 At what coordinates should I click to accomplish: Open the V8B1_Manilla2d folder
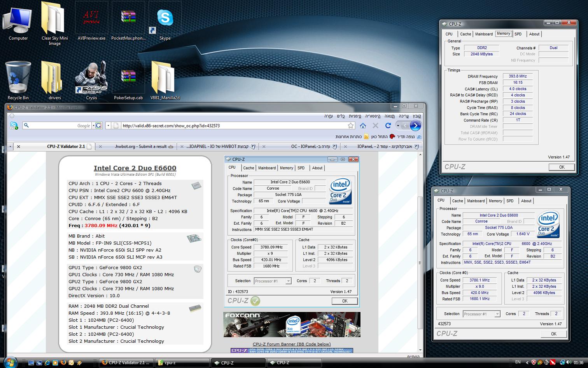[165, 80]
